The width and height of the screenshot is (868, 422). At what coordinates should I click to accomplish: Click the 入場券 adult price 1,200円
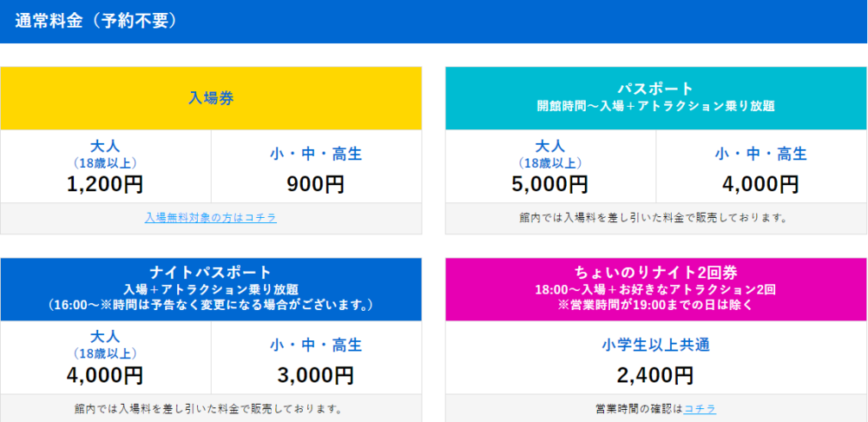(105, 184)
